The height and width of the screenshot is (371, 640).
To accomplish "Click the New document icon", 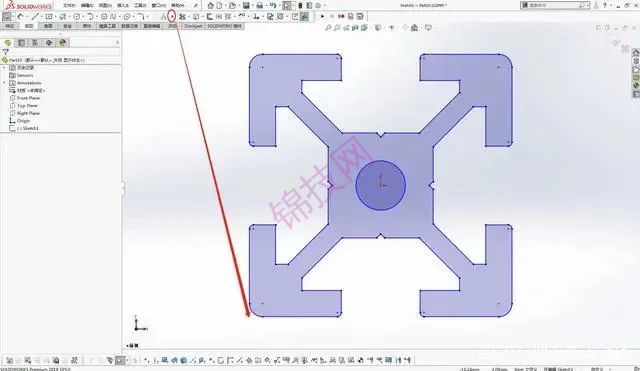I will (x=219, y=5).
